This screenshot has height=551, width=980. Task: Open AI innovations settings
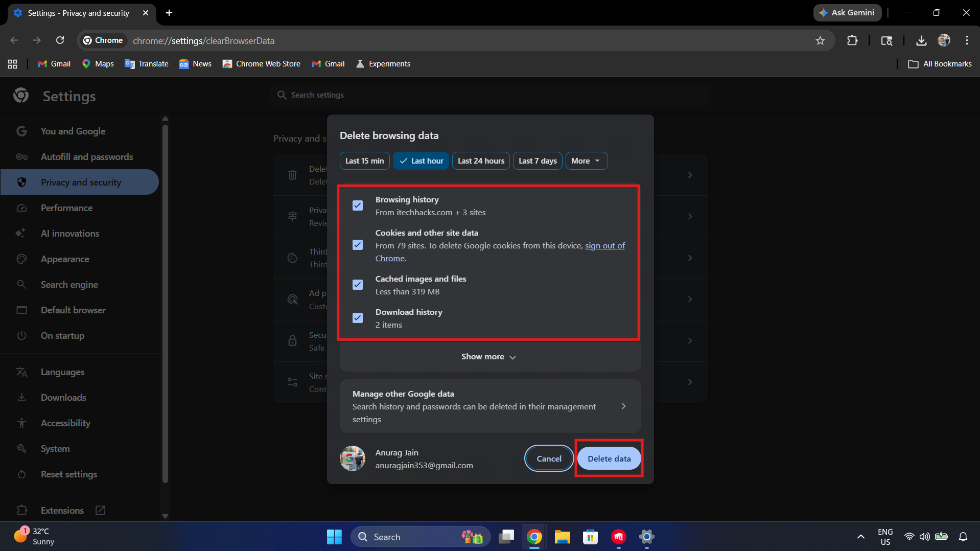80,234
